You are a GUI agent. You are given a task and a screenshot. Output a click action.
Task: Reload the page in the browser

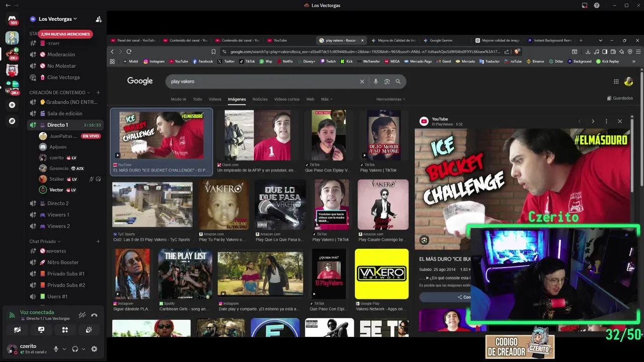click(x=129, y=51)
